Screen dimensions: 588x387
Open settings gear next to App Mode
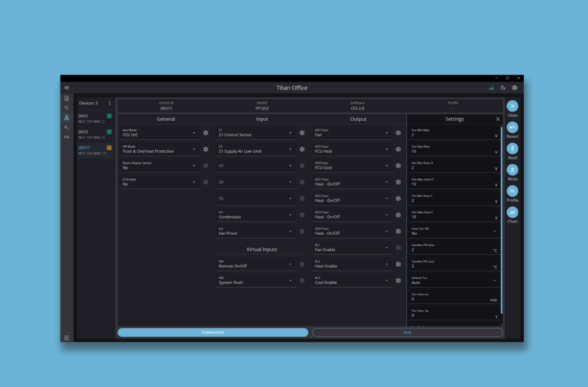[x=206, y=133]
